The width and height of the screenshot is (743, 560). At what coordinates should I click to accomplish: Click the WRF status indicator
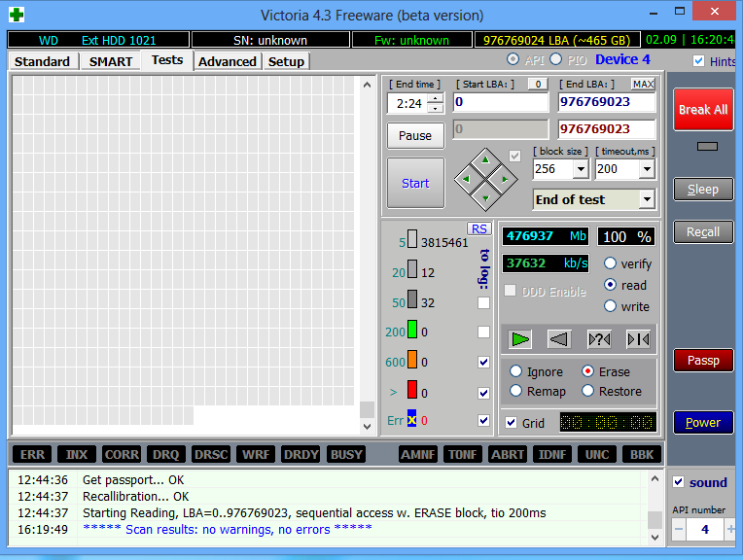pos(256,454)
